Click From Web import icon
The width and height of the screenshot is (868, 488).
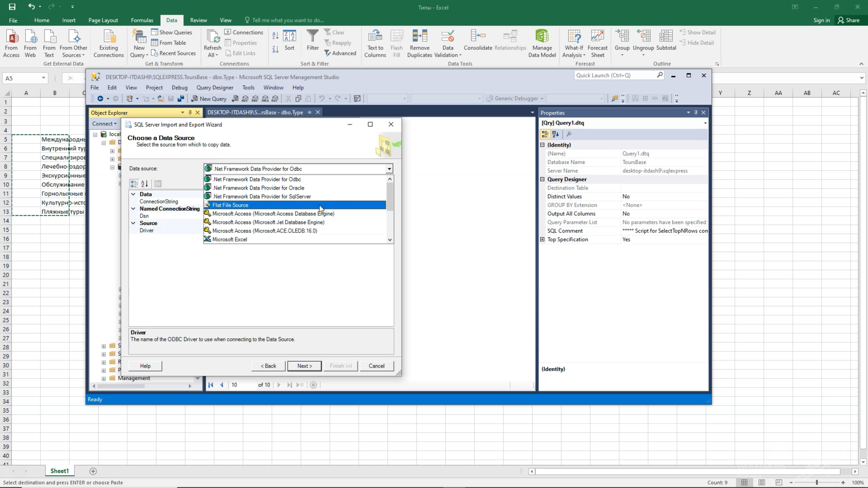click(30, 43)
